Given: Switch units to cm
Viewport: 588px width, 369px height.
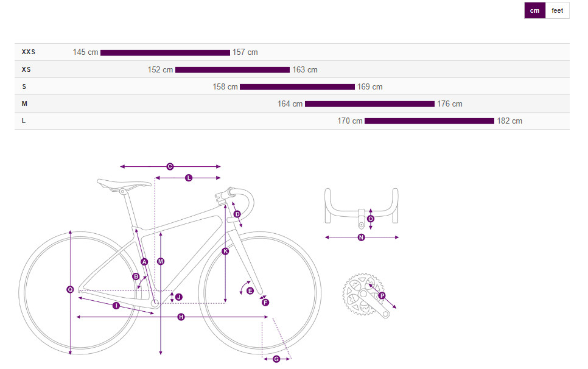Looking at the screenshot, I should (535, 10).
